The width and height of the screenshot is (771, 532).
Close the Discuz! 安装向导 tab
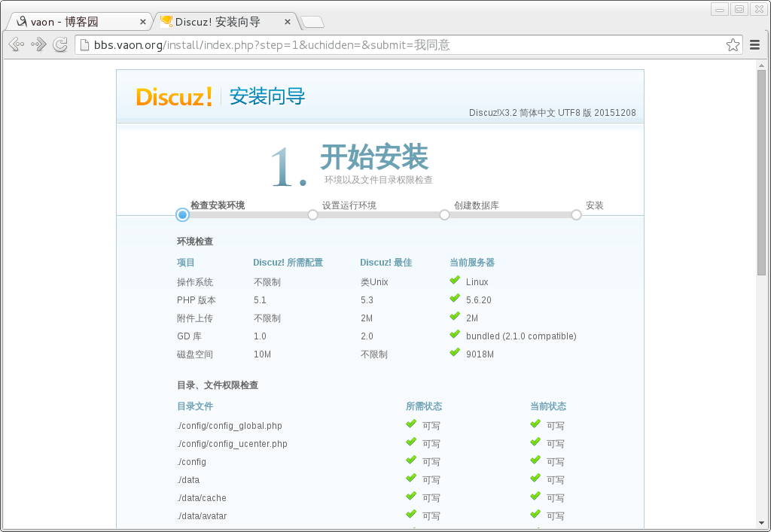287,22
